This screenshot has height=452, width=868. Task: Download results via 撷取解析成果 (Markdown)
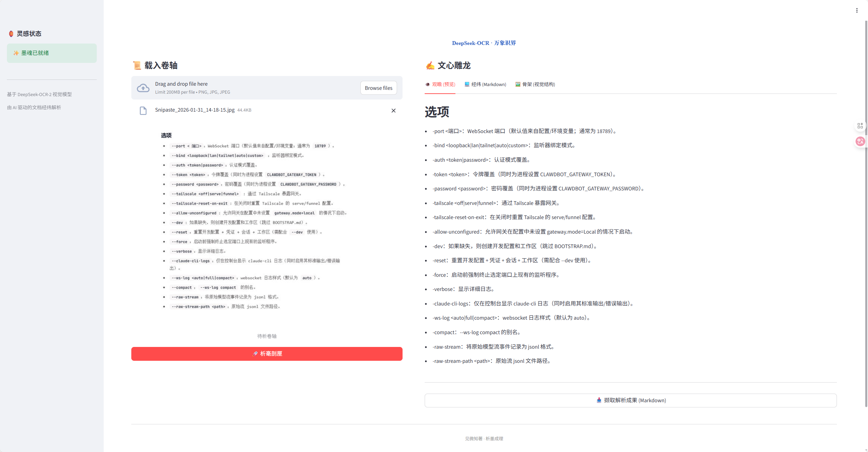pyautogui.click(x=631, y=400)
